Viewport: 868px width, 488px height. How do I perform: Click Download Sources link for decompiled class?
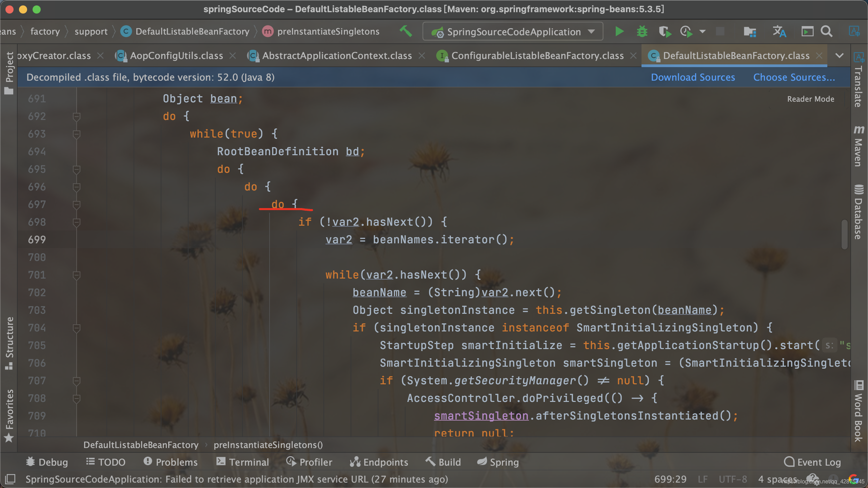(693, 77)
